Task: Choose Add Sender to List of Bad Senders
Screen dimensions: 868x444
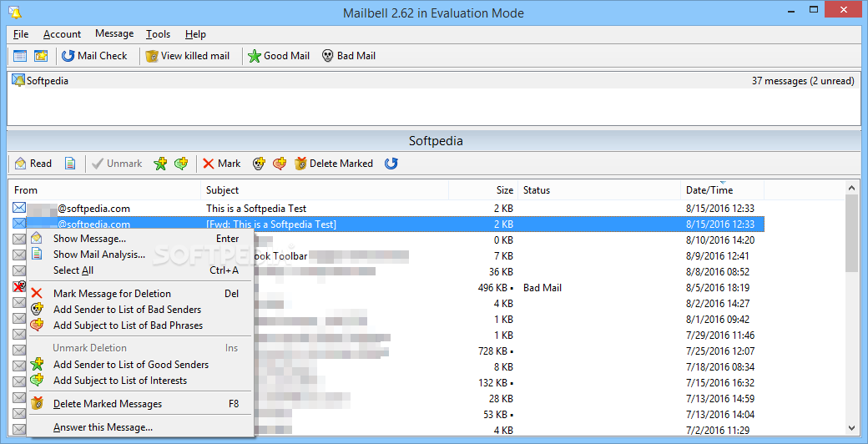Action: point(140,310)
